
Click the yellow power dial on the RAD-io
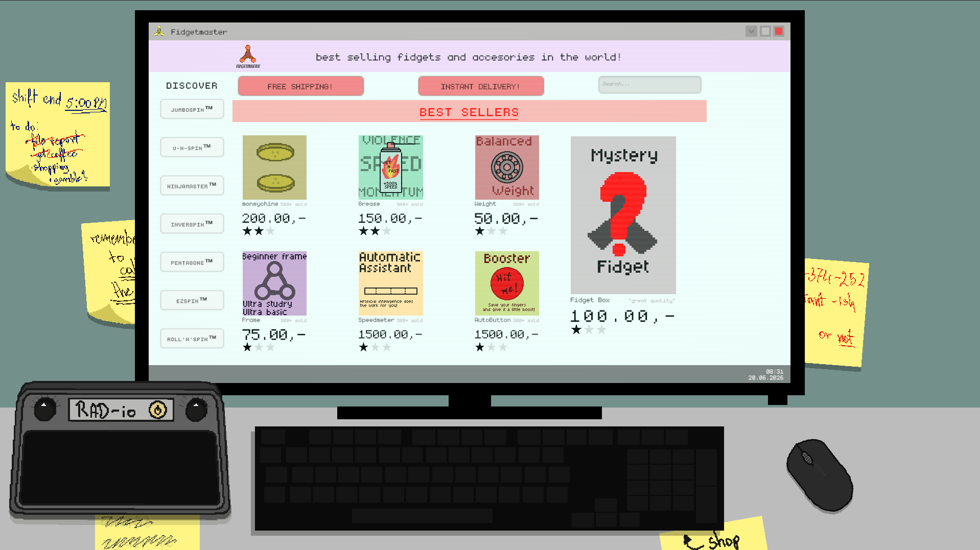158,410
